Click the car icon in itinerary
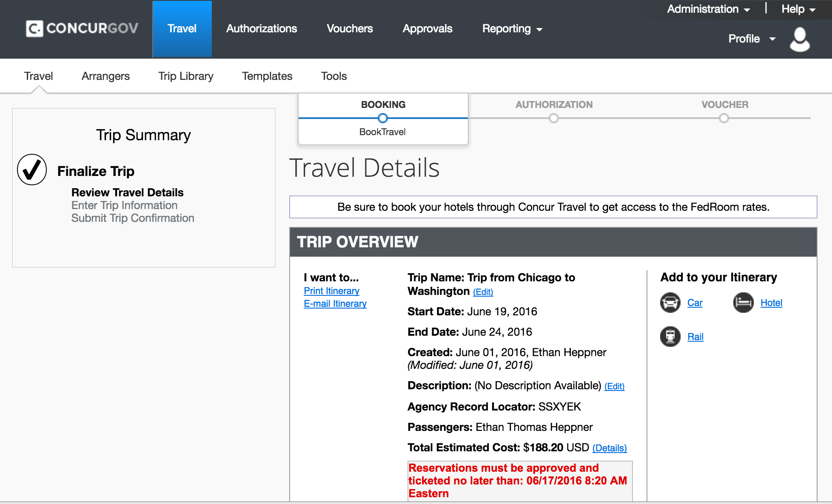832x504 pixels. click(x=670, y=303)
